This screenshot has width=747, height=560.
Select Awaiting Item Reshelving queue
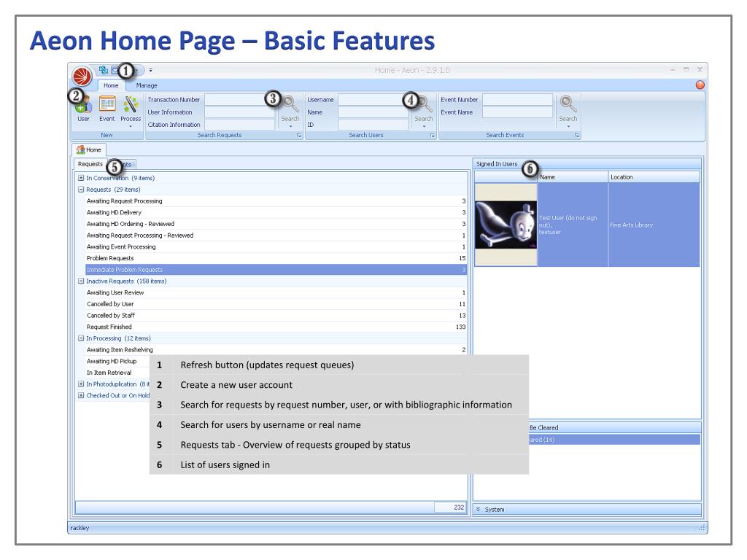(x=276, y=349)
